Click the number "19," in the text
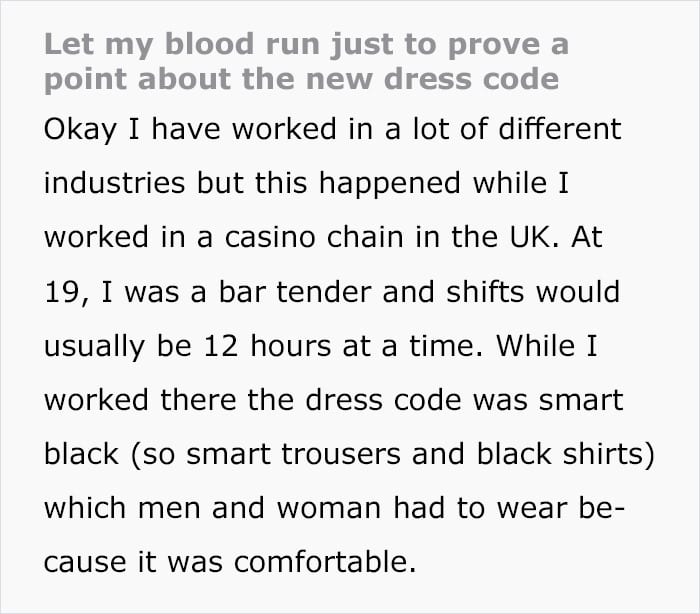This screenshot has width=700, height=614. coord(67,292)
